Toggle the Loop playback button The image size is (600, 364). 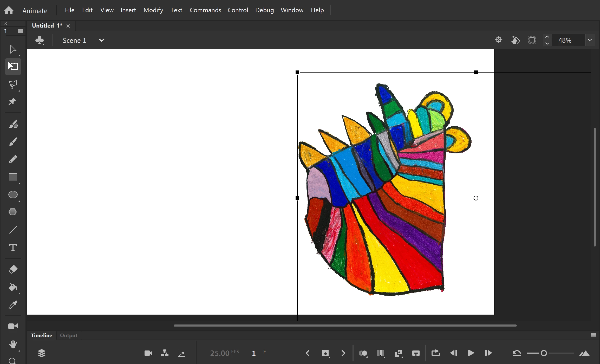pyautogui.click(x=435, y=353)
